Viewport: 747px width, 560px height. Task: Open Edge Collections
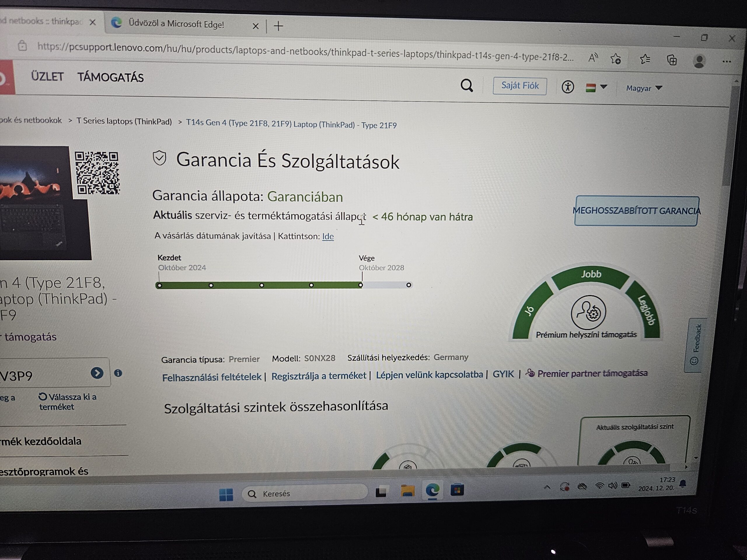point(672,60)
